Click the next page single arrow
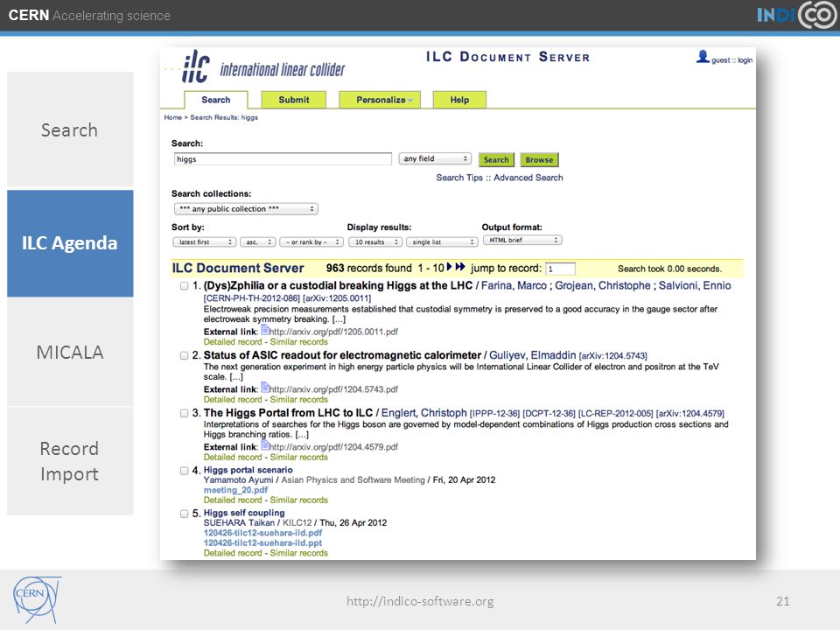Image resolution: width=840 pixels, height=630 pixels. pos(449,267)
